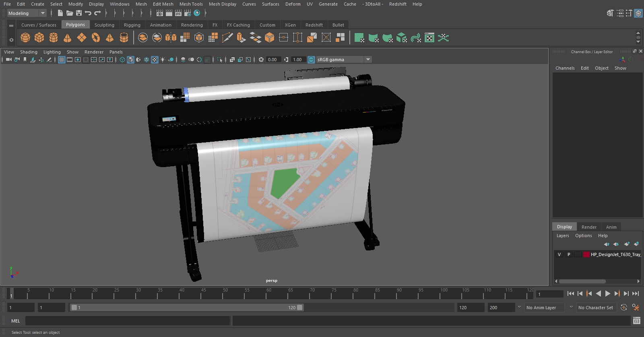The image size is (644, 337).
Task: Open the Layers menu in Layer Editor
Action: pos(563,236)
